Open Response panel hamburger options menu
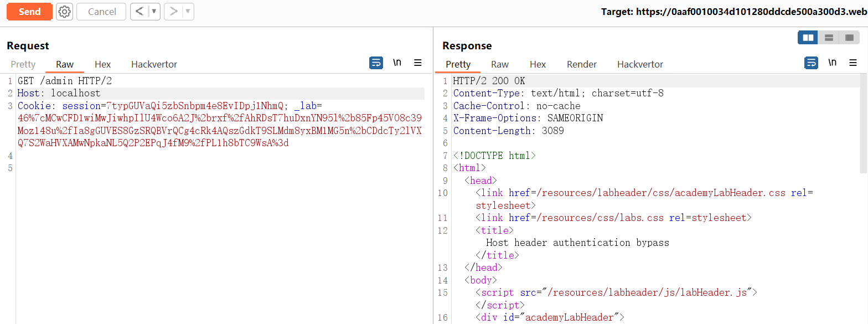 click(853, 63)
